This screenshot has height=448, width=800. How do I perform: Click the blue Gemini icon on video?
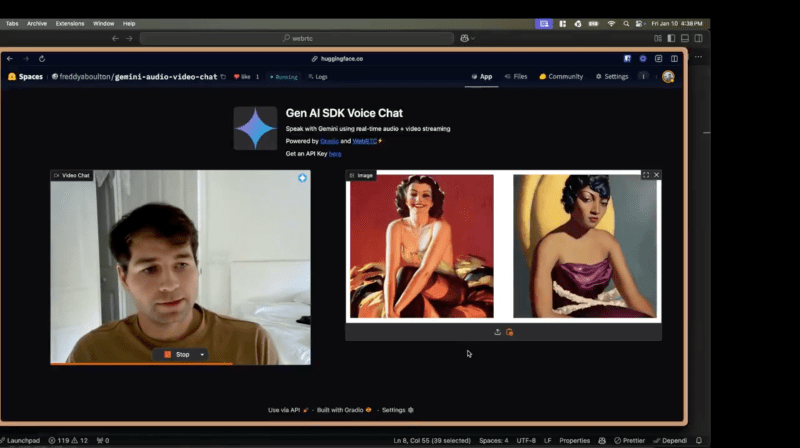(302, 178)
